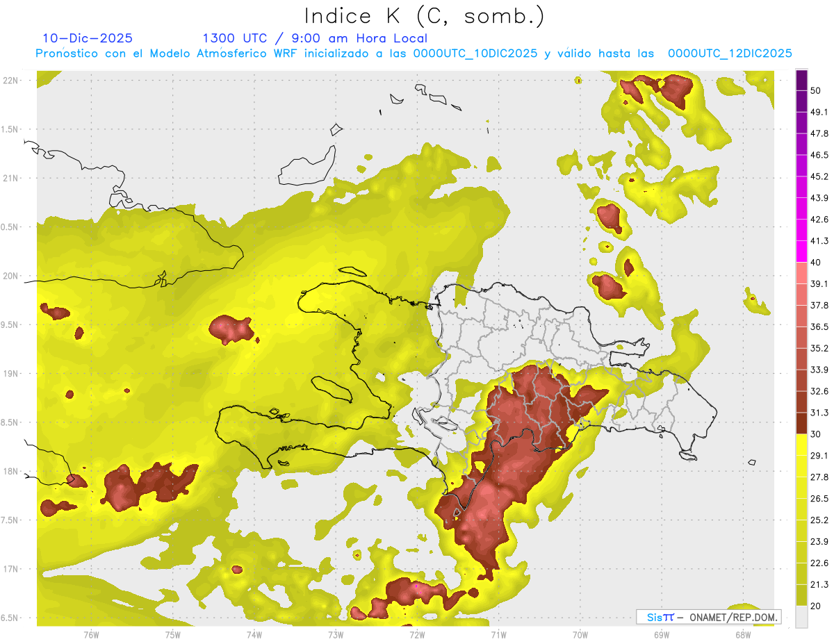
Task: Click the colorbar value "41.3"
Action: pyautogui.click(x=820, y=241)
